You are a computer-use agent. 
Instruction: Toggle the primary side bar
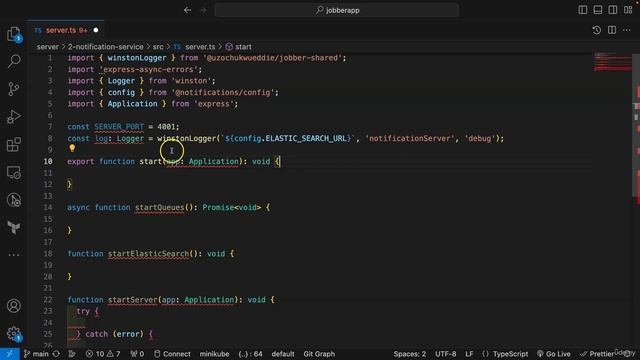(583, 10)
